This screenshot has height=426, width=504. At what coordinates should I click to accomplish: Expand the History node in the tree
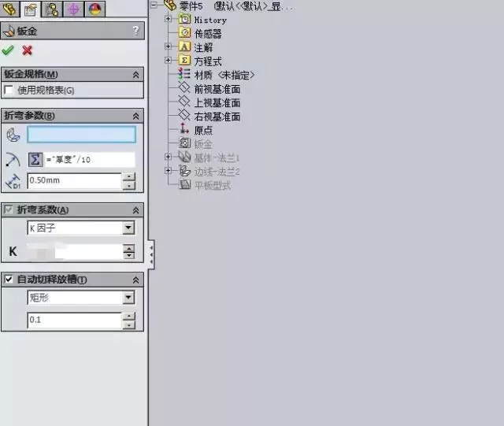(168, 19)
